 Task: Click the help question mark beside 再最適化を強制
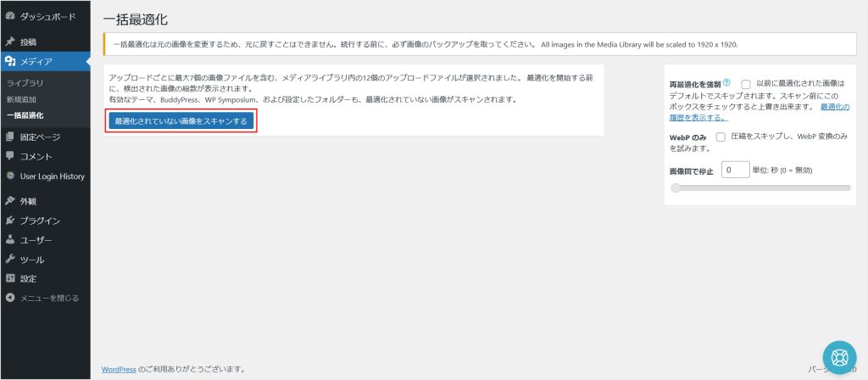(726, 83)
